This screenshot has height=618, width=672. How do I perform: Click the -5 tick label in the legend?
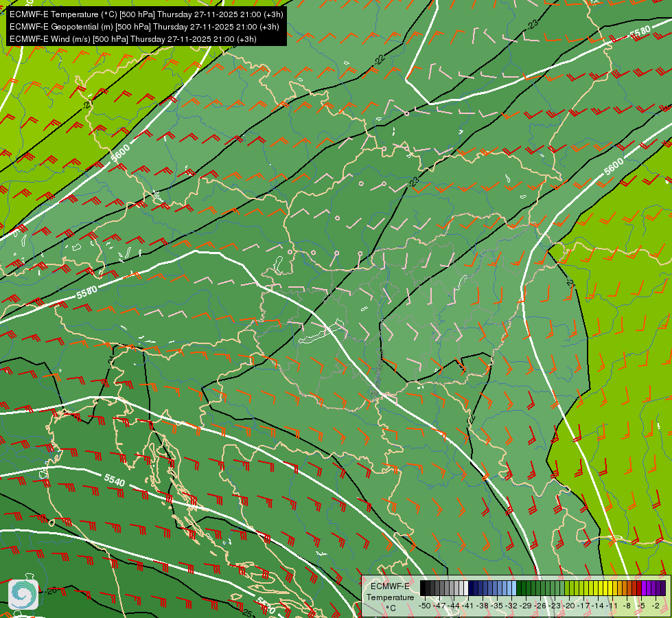[640, 606]
